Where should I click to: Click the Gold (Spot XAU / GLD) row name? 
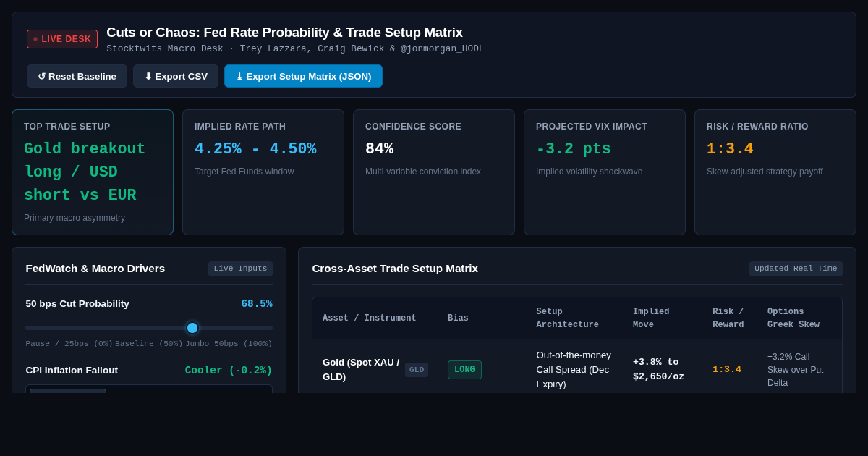pos(361,370)
